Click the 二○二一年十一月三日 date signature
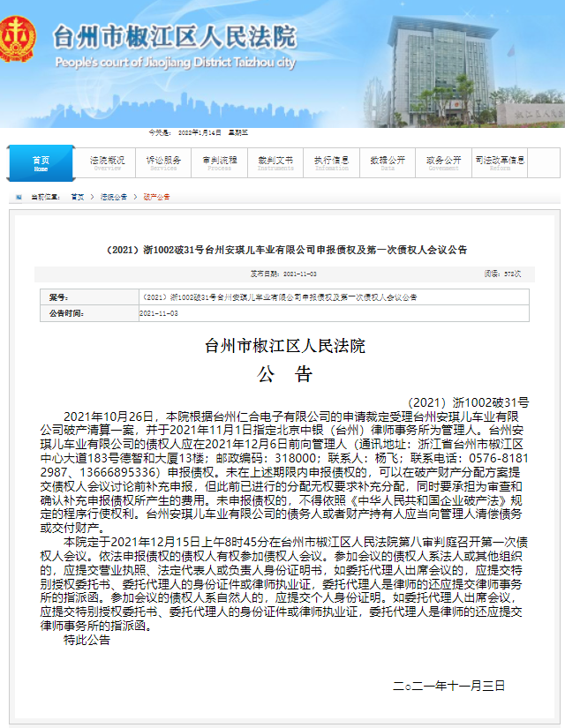Viewport: 565px width, 728px height. 448,686
